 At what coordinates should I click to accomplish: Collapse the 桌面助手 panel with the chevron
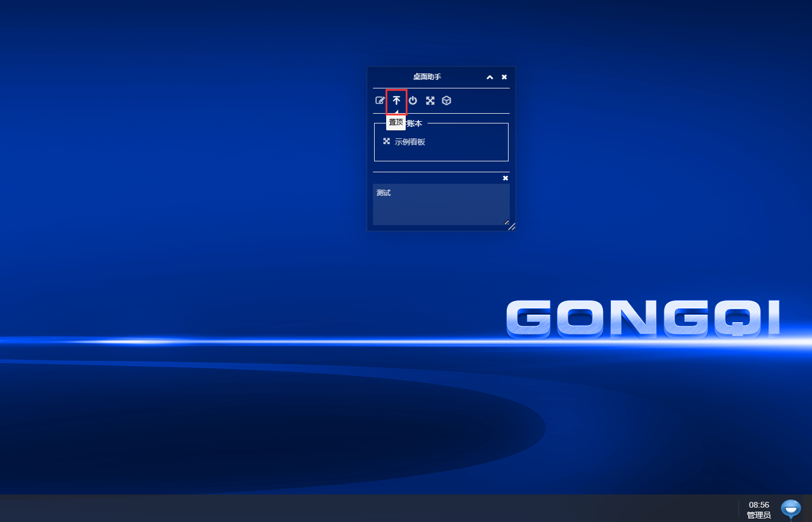[490, 77]
